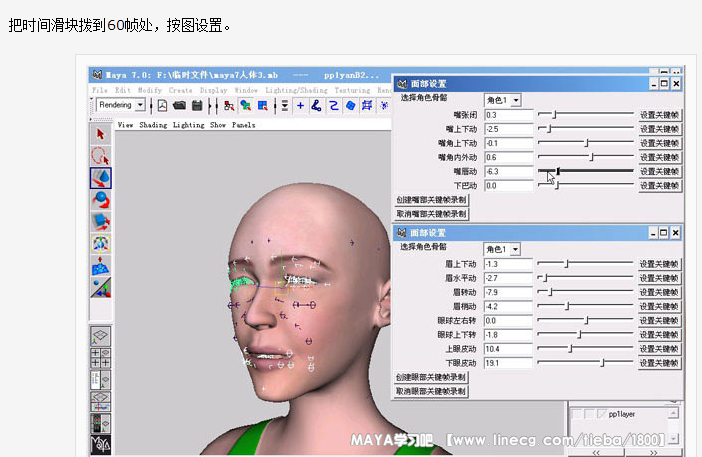Click the layer panel scroll up arrow
The width and height of the screenshot is (702, 457).
pyautogui.click(x=674, y=412)
